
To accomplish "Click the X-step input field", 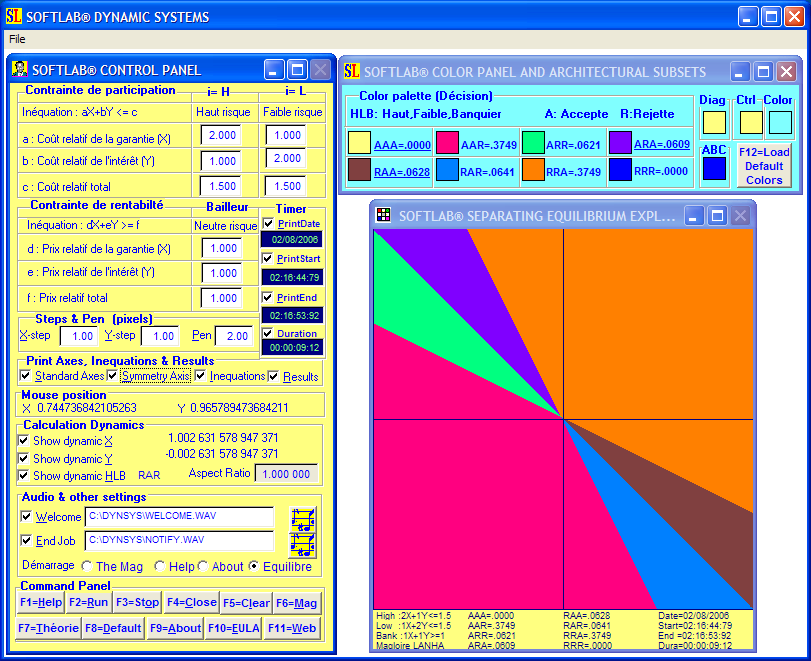I will pyautogui.click(x=79, y=336).
